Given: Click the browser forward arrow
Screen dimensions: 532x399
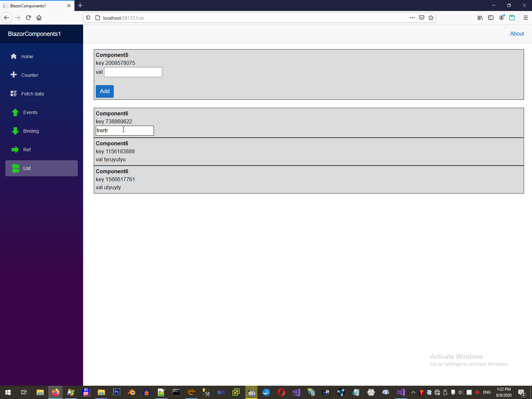Looking at the screenshot, I should (x=18, y=18).
